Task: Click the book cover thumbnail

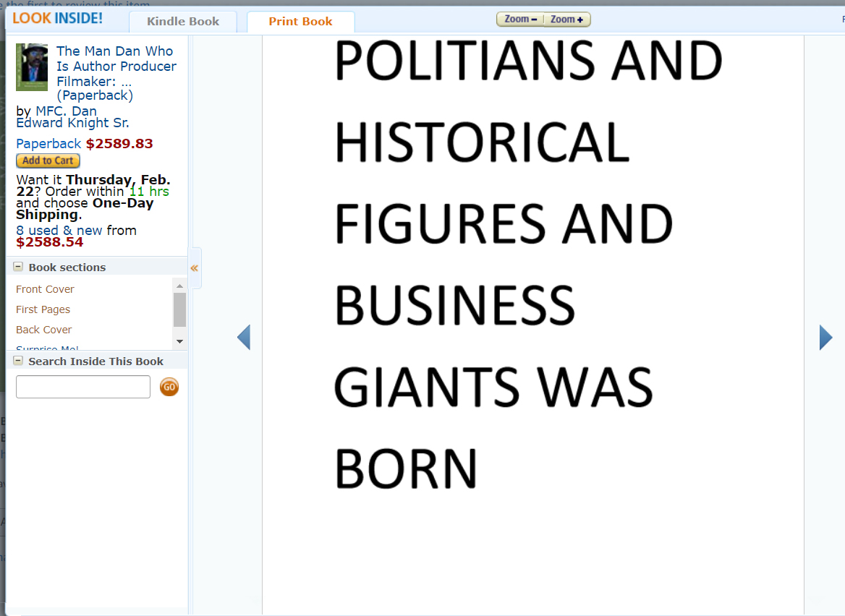Action: click(x=32, y=67)
